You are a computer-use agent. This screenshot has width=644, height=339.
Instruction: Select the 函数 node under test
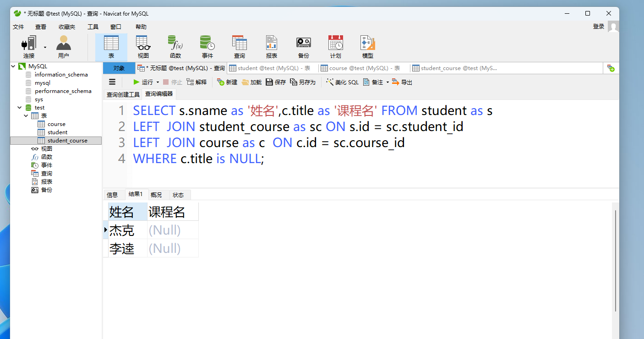pyautogui.click(x=46, y=157)
